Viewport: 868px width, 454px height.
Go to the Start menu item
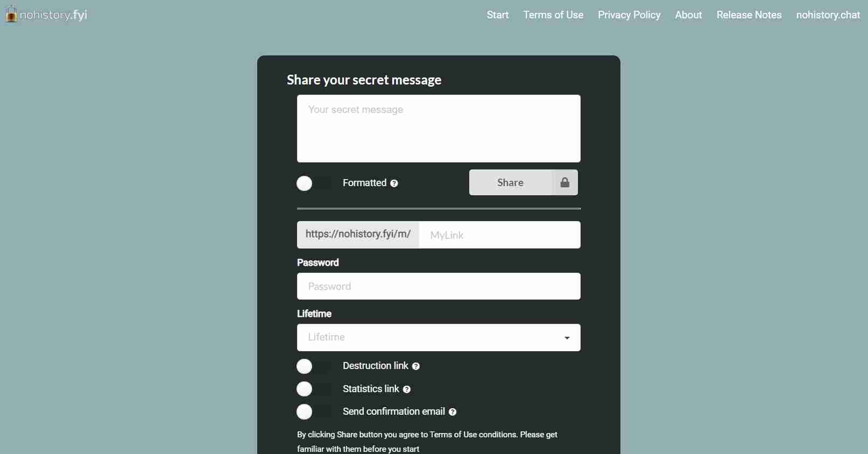(x=498, y=15)
